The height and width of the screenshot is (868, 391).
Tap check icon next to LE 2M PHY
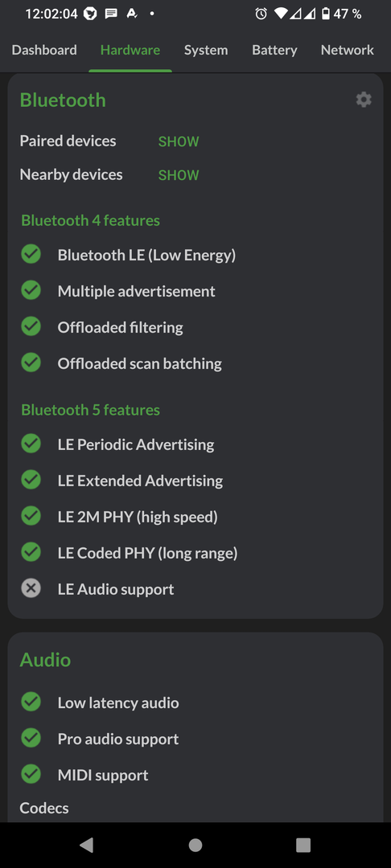tap(31, 517)
